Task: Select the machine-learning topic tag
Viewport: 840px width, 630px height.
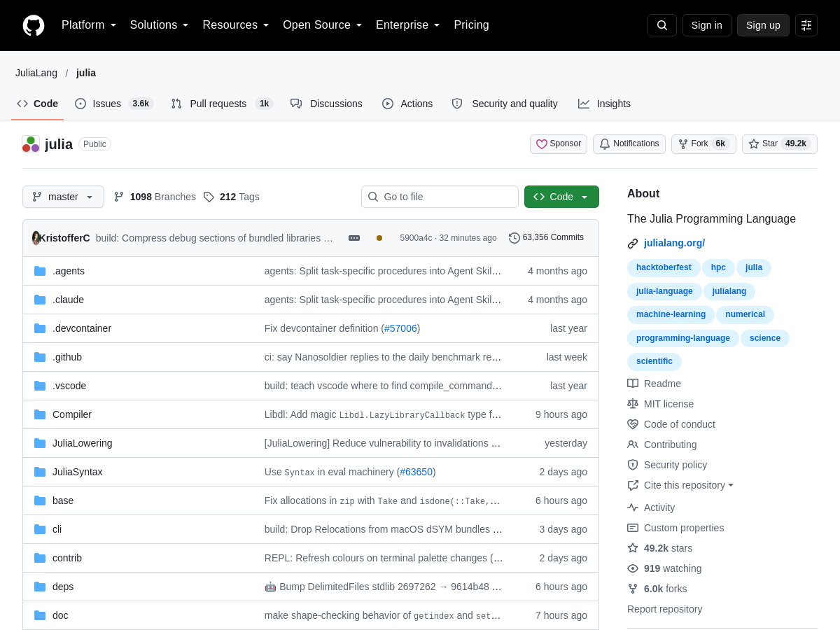Action: tap(671, 314)
